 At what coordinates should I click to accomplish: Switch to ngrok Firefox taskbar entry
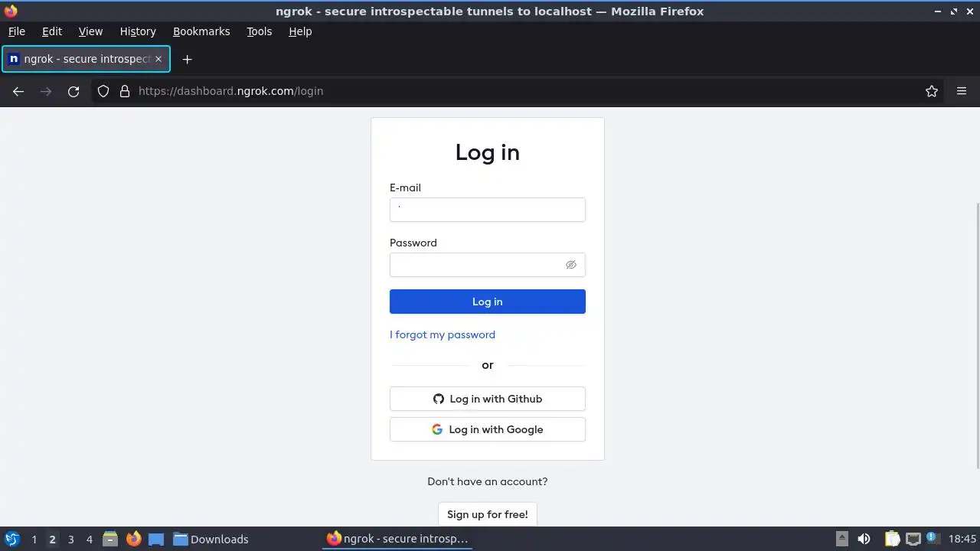click(x=397, y=539)
